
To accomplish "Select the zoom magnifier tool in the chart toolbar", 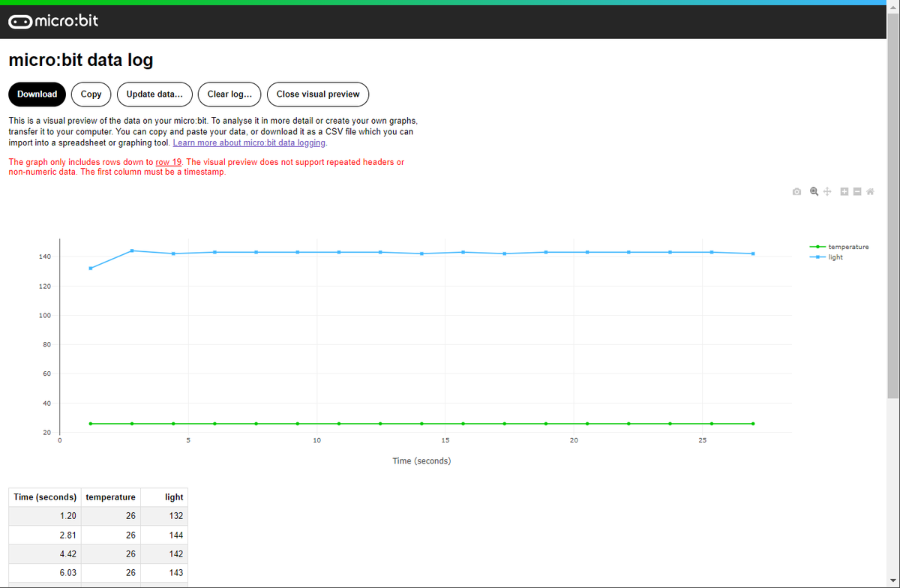I will pos(814,192).
